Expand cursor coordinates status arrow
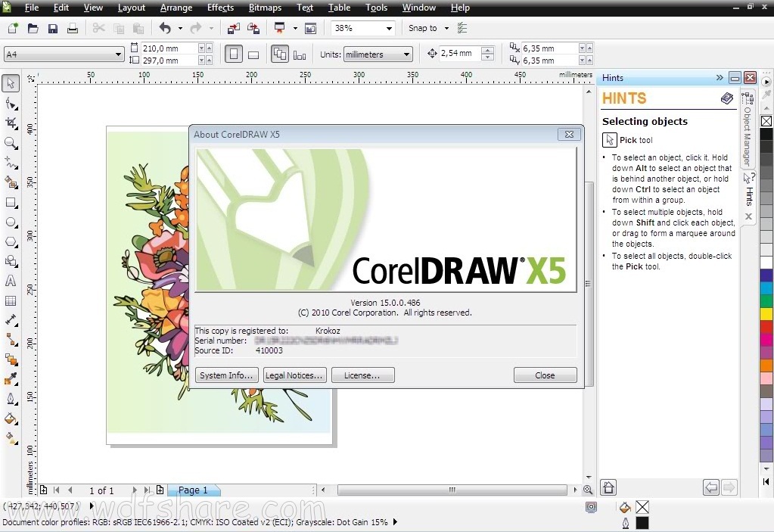Viewport: 774px width, 532px height. point(92,506)
